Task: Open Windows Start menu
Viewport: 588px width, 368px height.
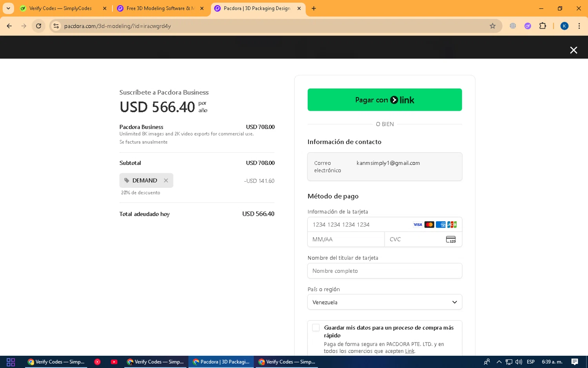Action: [11, 362]
